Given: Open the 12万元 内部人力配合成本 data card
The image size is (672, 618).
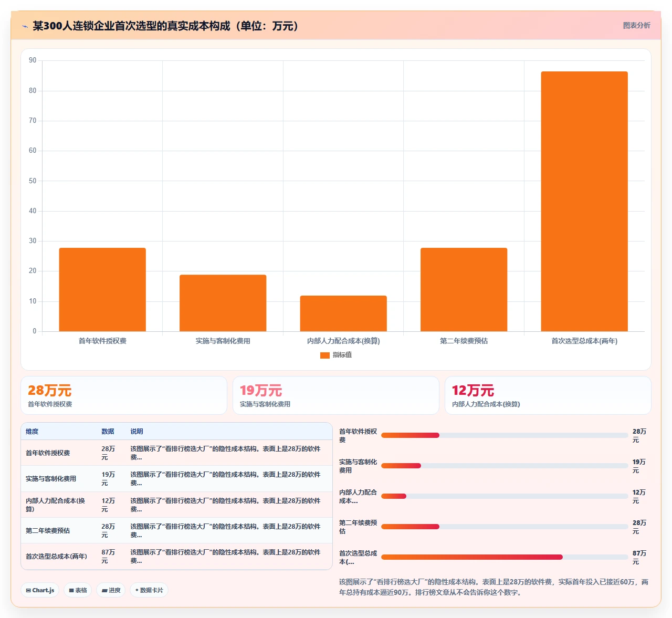Looking at the screenshot, I should 548,395.
